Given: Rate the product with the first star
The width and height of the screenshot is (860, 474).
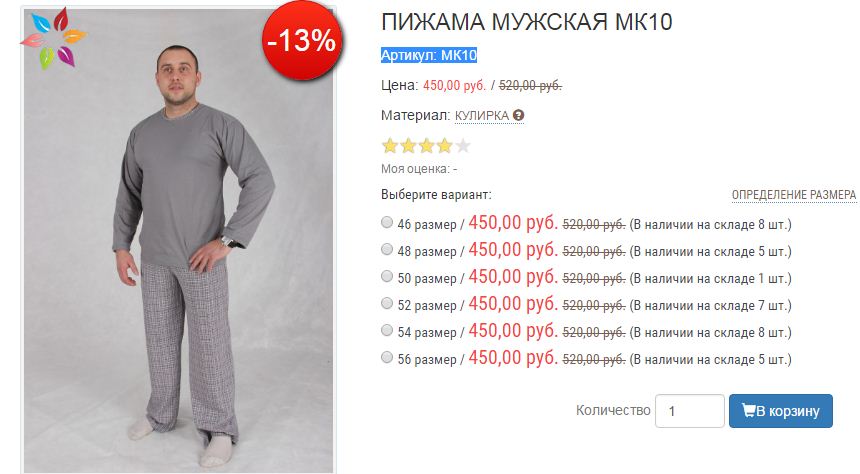Looking at the screenshot, I should pos(389,146).
